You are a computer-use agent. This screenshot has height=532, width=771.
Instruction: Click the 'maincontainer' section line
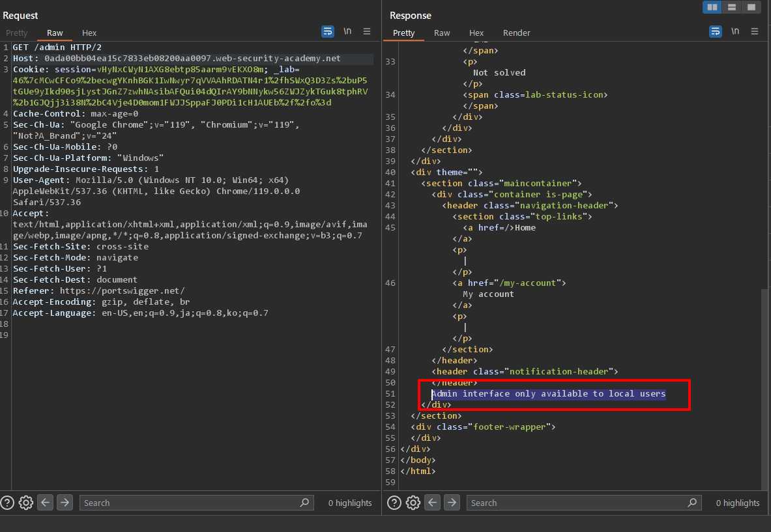[501, 183]
